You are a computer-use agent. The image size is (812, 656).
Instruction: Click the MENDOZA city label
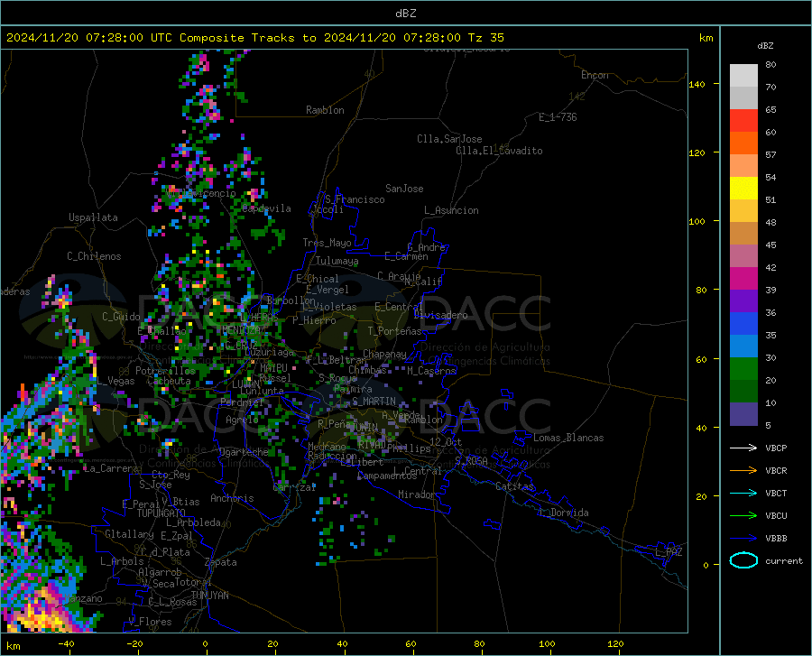pyautogui.click(x=241, y=330)
